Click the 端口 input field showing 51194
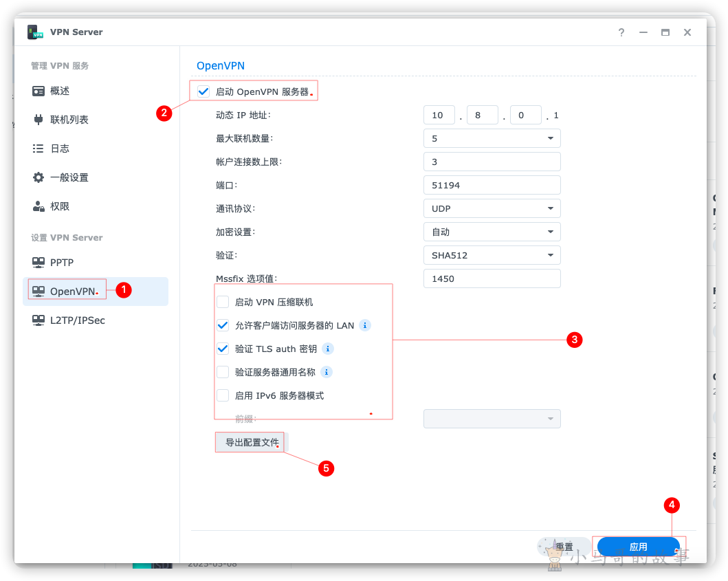Screen dimensions: 728x581 (x=492, y=186)
